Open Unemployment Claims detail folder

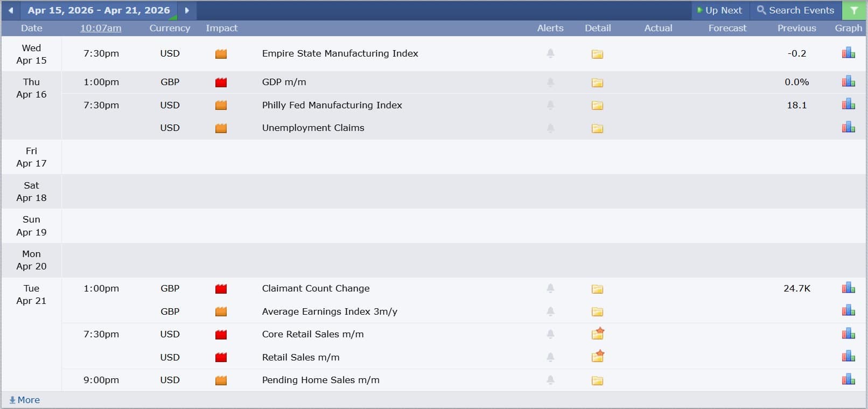click(597, 128)
